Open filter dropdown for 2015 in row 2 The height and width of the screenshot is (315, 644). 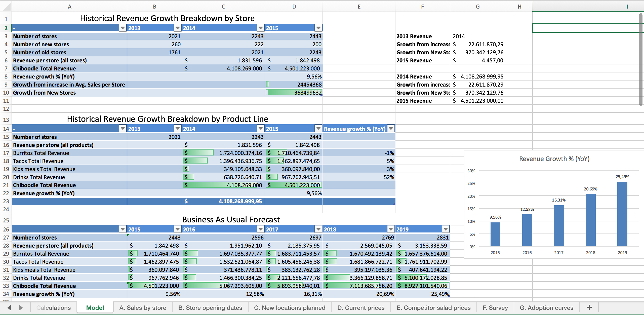pyautogui.click(x=318, y=28)
